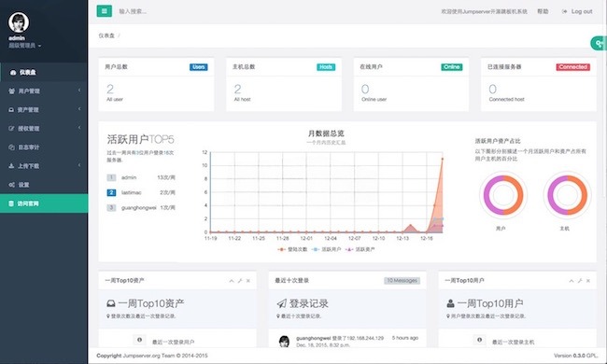Click the 12-16 x-axis date label
The width and height of the screenshot is (607, 364).
pyautogui.click(x=426, y=238)
